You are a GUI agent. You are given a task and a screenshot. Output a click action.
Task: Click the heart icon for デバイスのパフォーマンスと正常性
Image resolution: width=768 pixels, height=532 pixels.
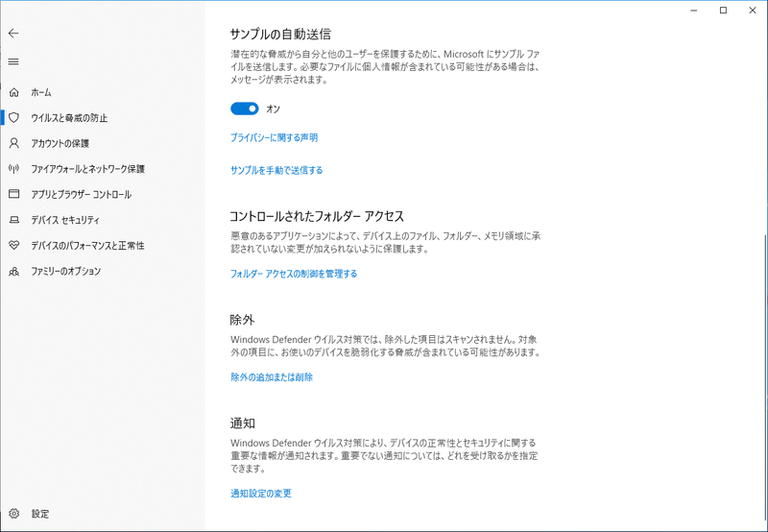[x=14, y=246]
